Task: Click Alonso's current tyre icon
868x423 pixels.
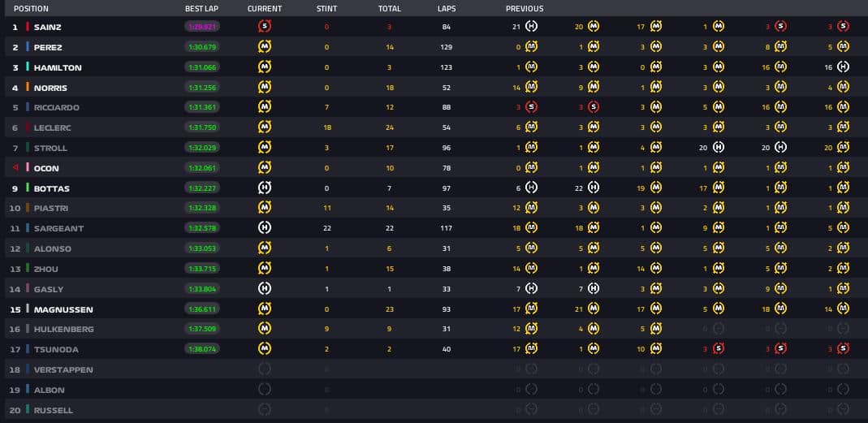Action: (x=265, y=248)
